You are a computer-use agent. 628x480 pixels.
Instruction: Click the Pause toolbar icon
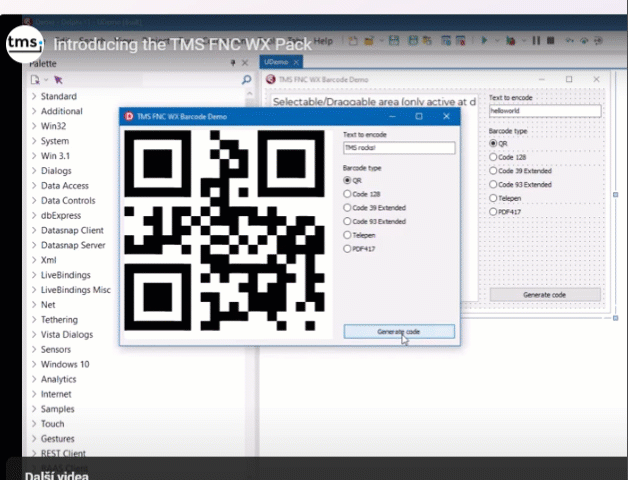click(536, 40)
